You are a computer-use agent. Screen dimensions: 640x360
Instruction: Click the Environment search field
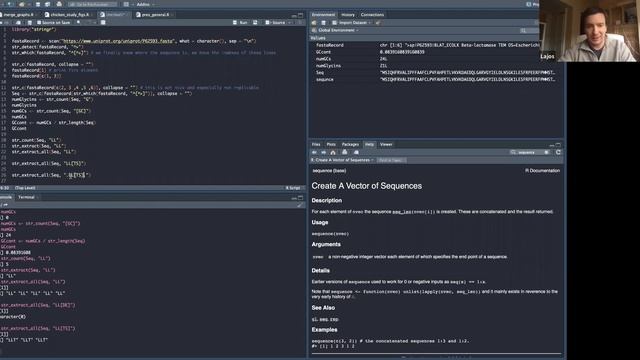[530, 31]
